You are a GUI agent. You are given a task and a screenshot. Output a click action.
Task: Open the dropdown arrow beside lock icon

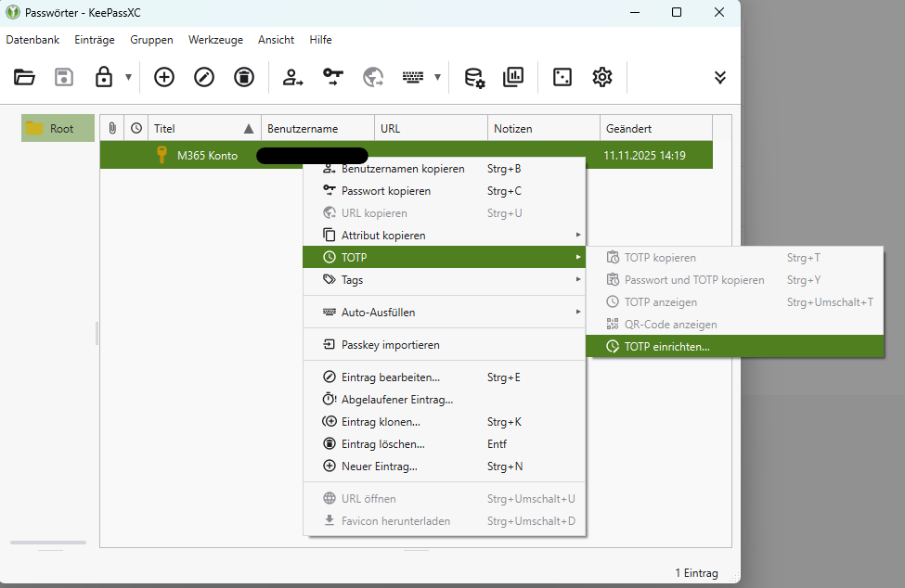click(x=128, y=77)
